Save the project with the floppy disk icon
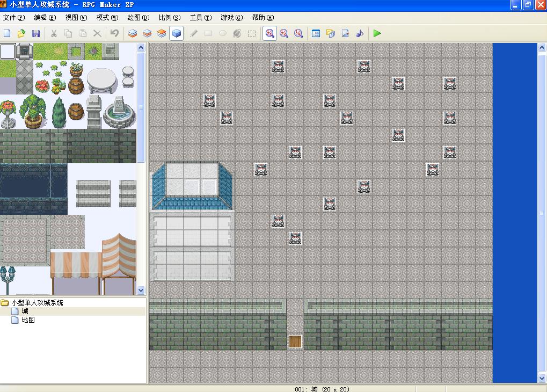 click(x=36, y=33)
